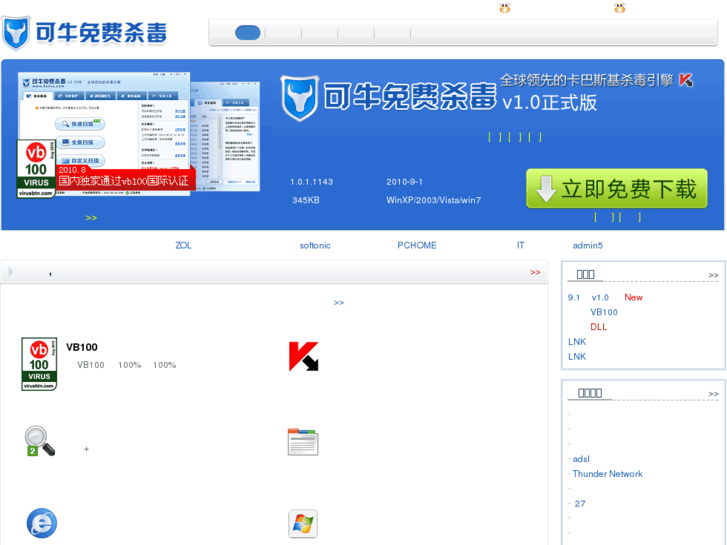Open the PCHOME partner link
The height and width of the screenshot is (545, 727).
tap(417, 245)
